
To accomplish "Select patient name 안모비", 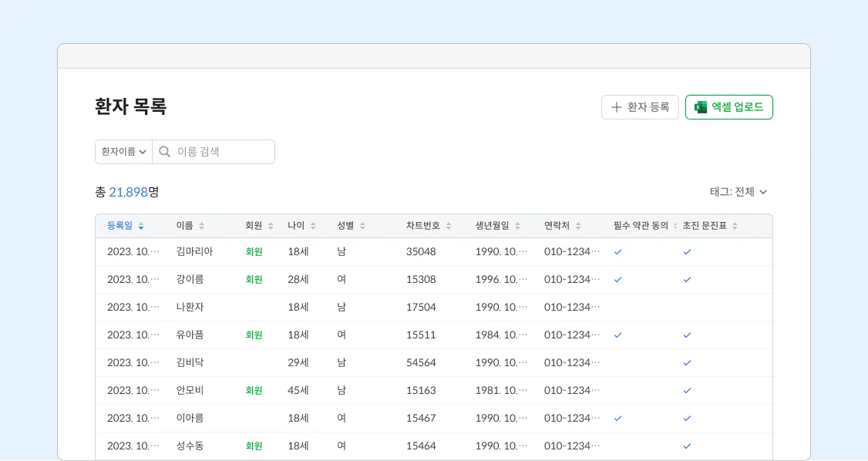I will (x=190, y=390).
